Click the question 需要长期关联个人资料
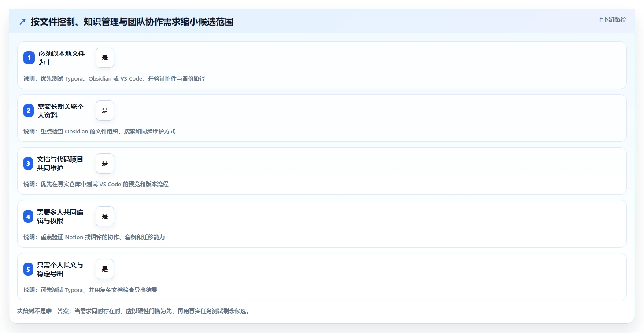644x333 pixels. tap(61, 111)
